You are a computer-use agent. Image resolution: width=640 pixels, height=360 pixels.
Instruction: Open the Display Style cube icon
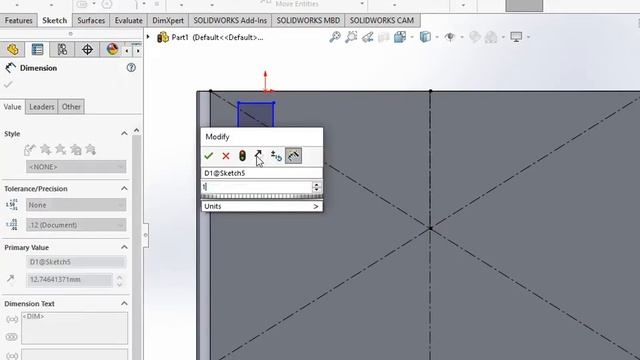(x=425, y=37)
